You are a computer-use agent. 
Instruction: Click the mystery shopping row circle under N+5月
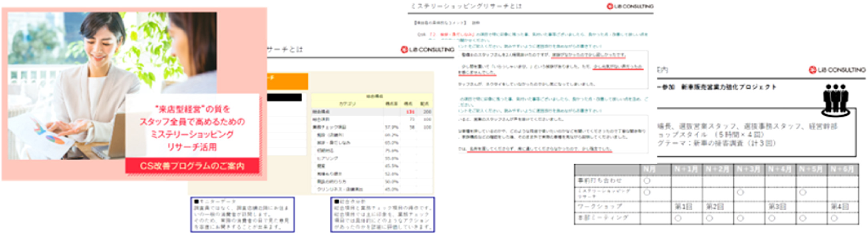pos(803,192)
